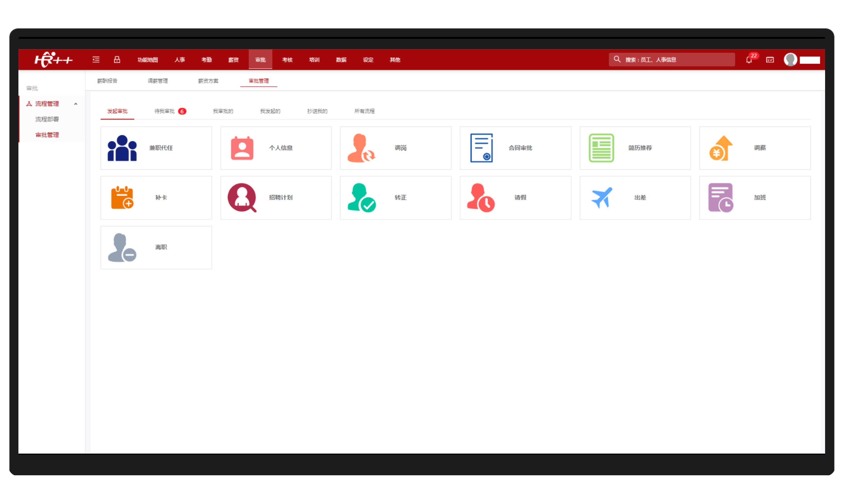Click the notification bell with 22 badge
The width and height of the screenshot is (844, 504).
(749, 59)
